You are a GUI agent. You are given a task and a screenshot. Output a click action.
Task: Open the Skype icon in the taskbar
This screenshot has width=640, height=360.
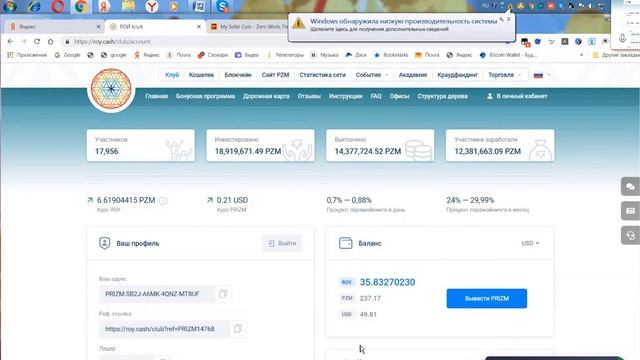(222, 6)
